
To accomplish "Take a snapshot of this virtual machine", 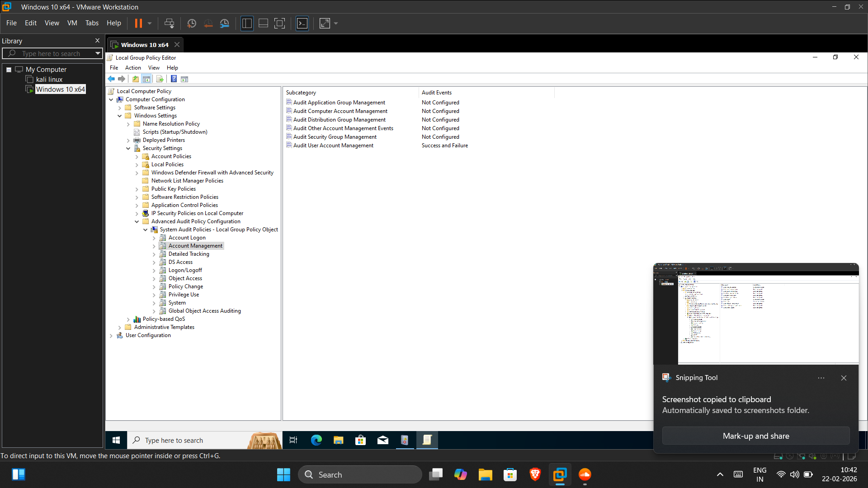I will (x=192, y=23).
